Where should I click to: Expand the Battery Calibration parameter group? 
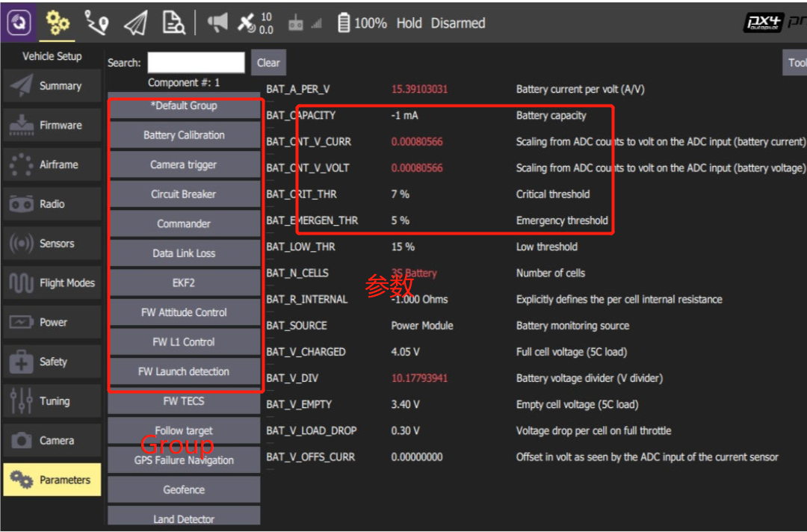185,135
